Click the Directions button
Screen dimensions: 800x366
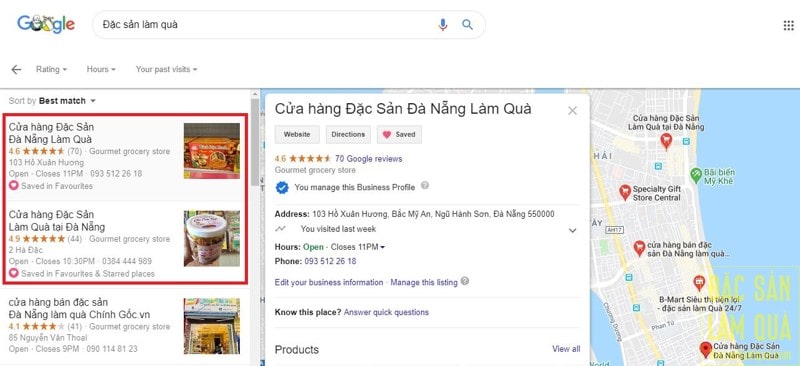348,135
